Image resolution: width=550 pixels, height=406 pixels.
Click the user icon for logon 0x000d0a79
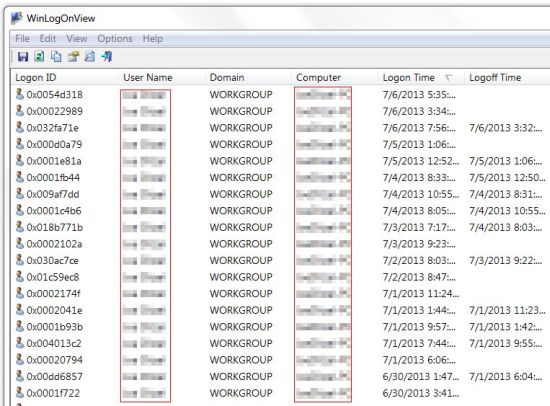(x=20, y=144)
